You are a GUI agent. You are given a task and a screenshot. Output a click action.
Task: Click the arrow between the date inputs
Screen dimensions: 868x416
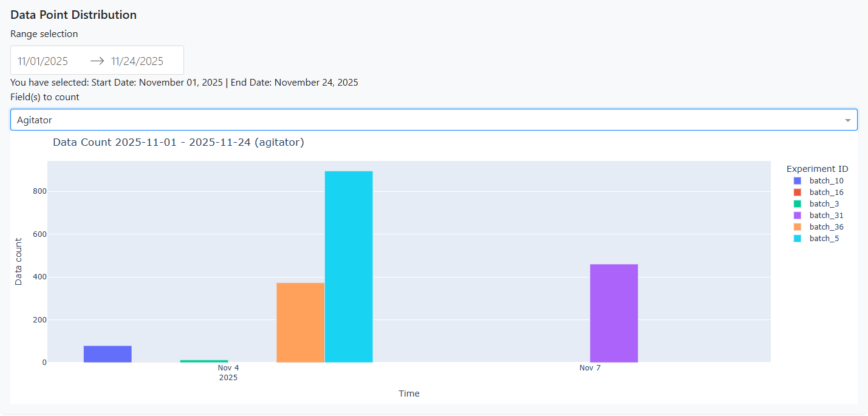97,61
